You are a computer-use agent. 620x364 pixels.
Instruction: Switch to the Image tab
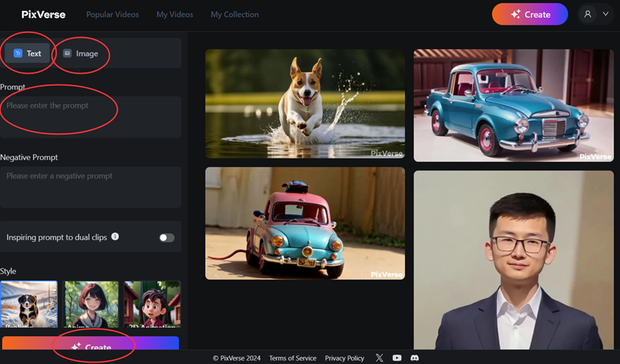point(80,54)
